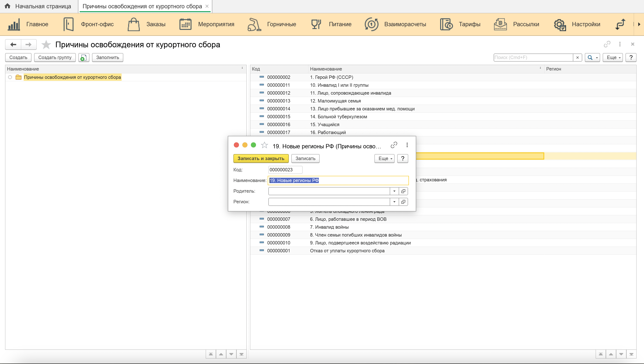Viewport: 644px width, 364px height.
Task: Click into the Поиск search field
Action: point(533,58)
